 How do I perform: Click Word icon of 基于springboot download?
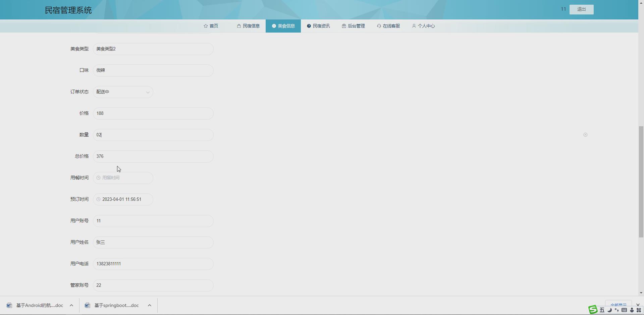tap(88, 305)
